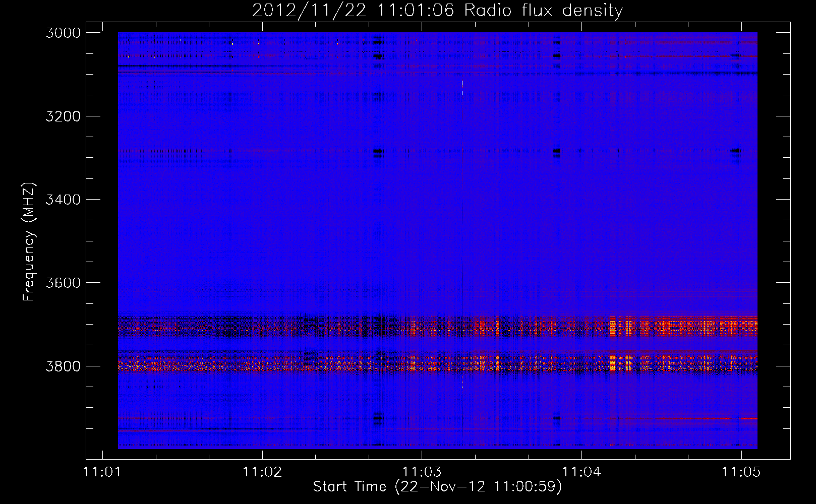816x504 pixels.
Task: Select the 3400 frequency tick label
Action: click(63, 200)
